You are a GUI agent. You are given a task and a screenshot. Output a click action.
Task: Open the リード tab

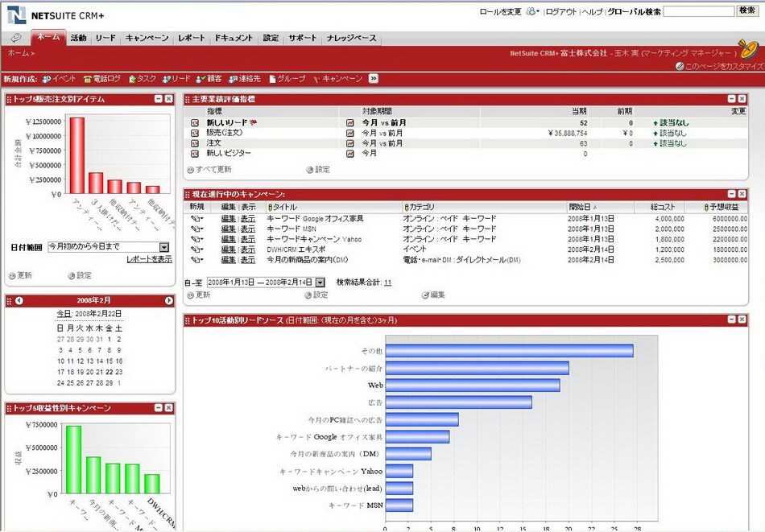(x=105, y=38)
